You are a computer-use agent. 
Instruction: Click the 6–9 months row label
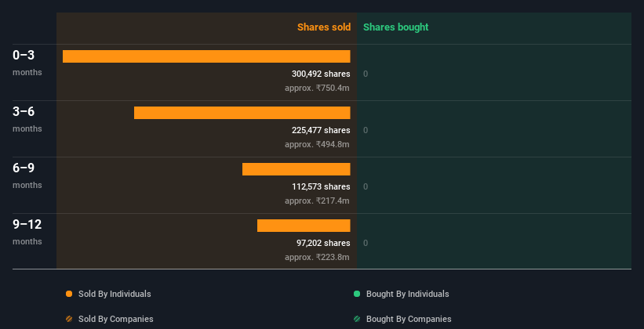click(27, 175)
